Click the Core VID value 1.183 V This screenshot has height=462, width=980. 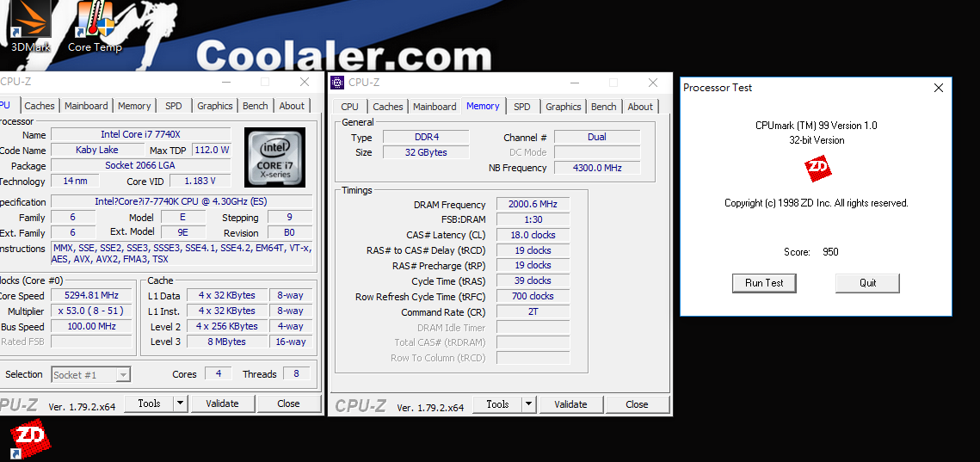(x=200, y=181)
